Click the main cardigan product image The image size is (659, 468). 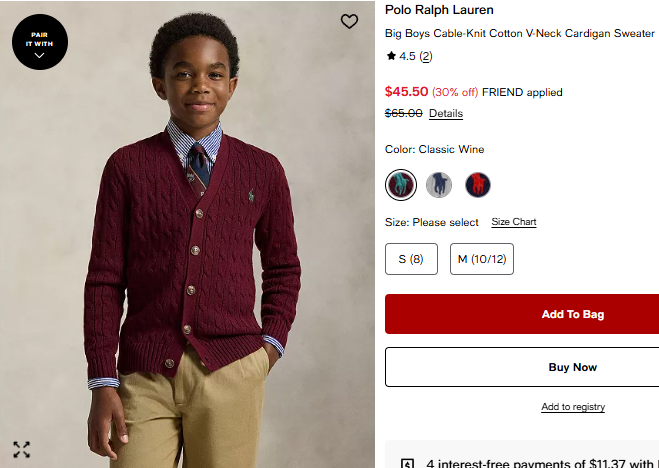tap(190, 250)
